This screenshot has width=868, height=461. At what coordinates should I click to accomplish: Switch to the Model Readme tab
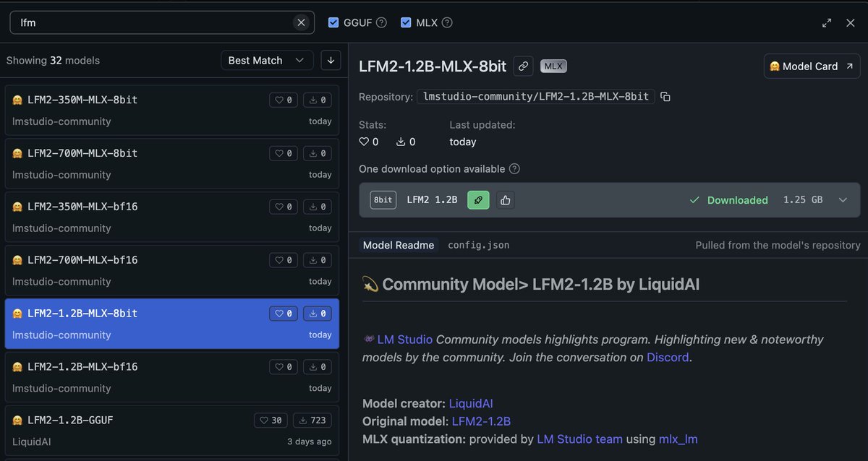pyautogui.click(x=399, y=245)
